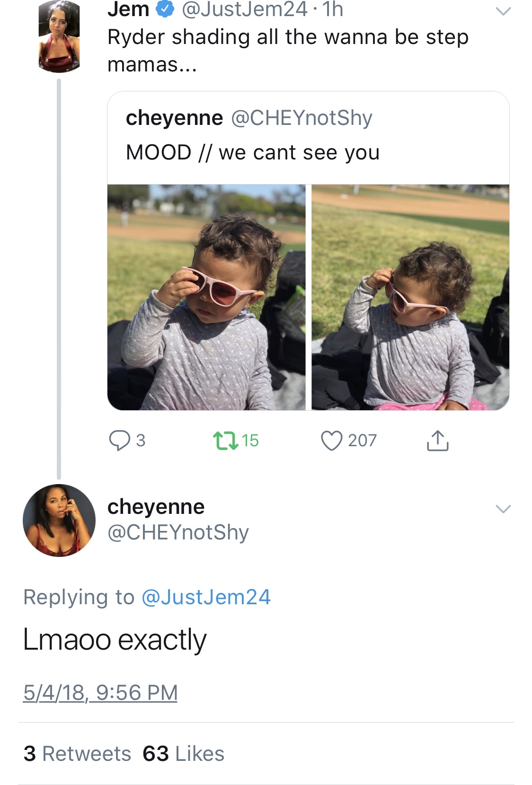Image resolution: width=532 pixels, height=785 pixels.
Task: View the 63 Likes list
Action: coord(184,754)
